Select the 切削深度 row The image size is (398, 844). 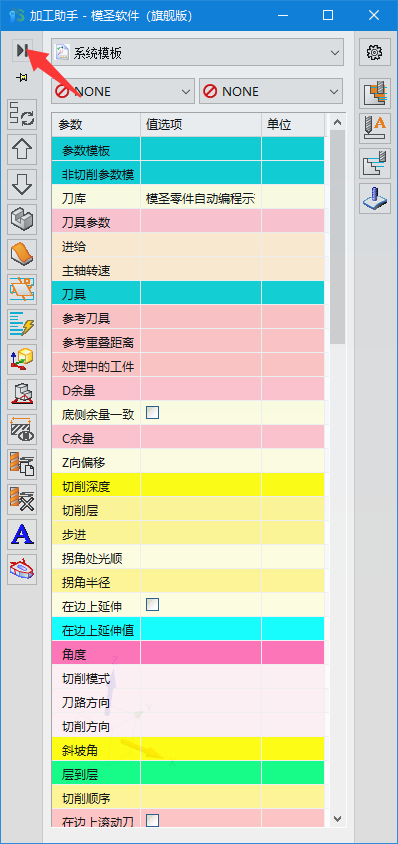(x=188, y=485)
